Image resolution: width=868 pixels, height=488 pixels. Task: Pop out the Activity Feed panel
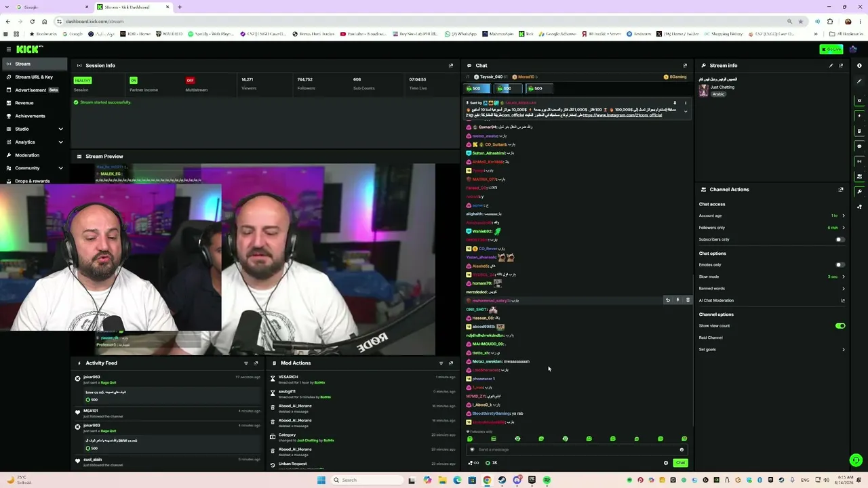[x=256, y=363]
